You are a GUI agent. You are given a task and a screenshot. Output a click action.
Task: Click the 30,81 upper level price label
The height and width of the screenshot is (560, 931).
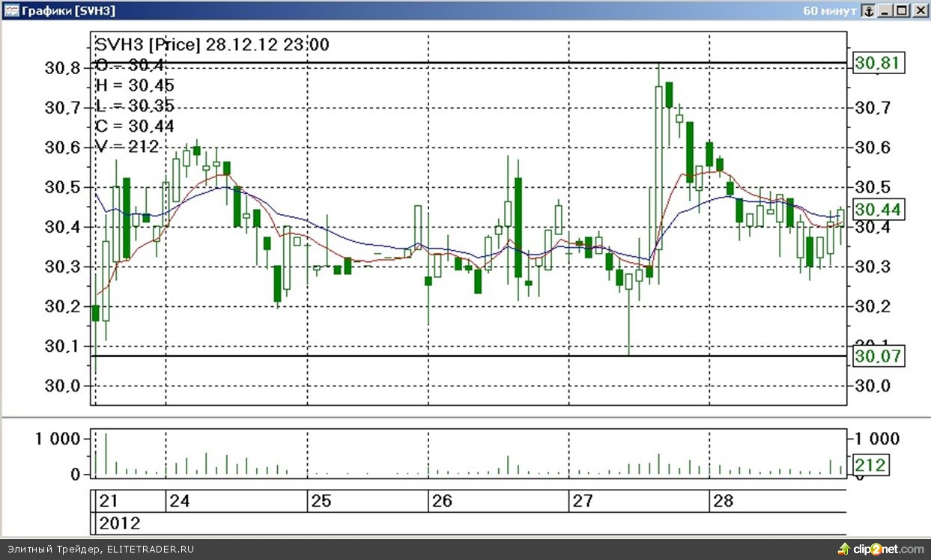pos(879,63)
